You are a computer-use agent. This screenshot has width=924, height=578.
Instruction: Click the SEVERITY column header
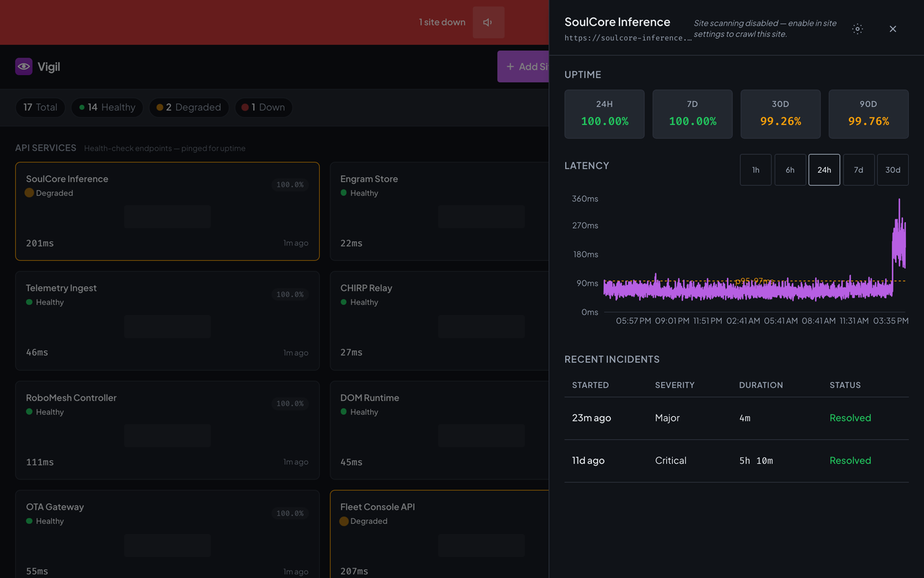click(675, 385)
